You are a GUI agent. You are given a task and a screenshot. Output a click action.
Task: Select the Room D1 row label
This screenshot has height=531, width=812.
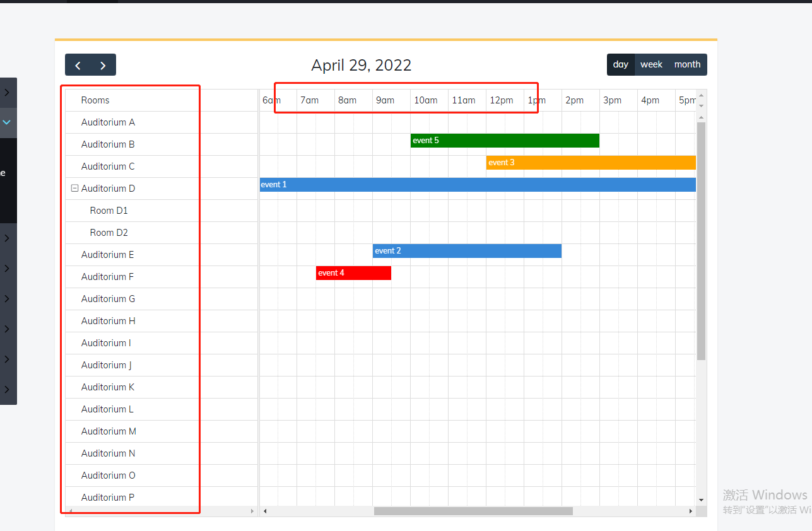pyautogui.click(x=109, y=210)
